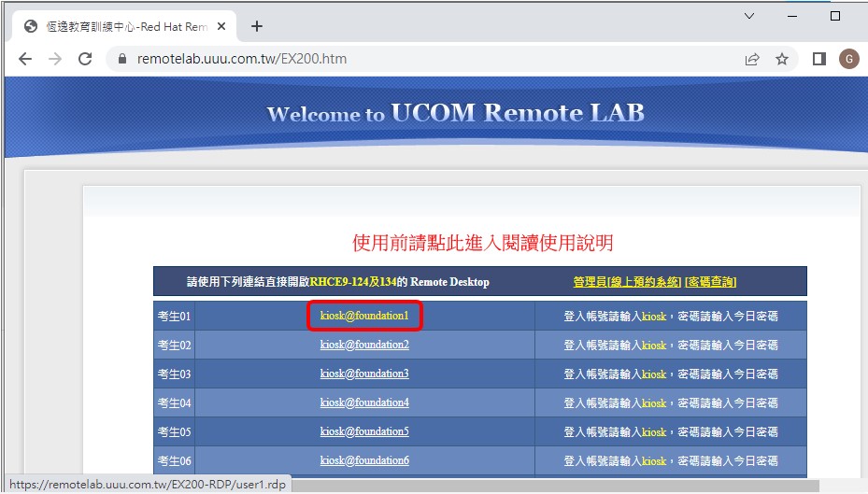Image resolution: width=868 pixels, height=494 pixels.
Task: Click login instructions text in 考生05 row
Action: 670,431
